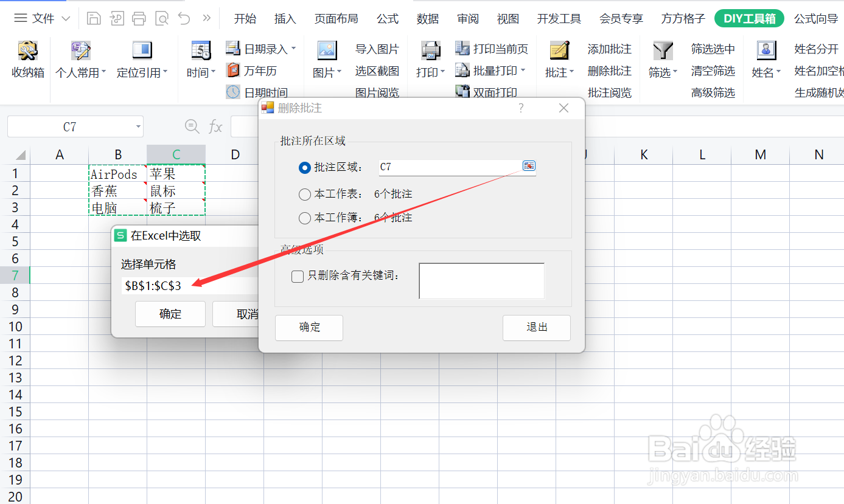844x504 pixels.
Task: Click the 定位引用 icon
Action: point(142,50)
